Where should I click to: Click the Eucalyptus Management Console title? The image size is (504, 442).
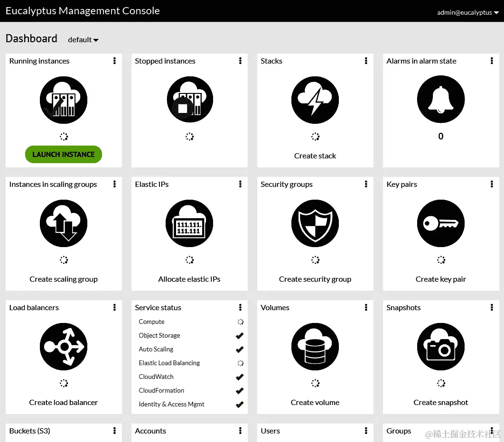[83, 11]
